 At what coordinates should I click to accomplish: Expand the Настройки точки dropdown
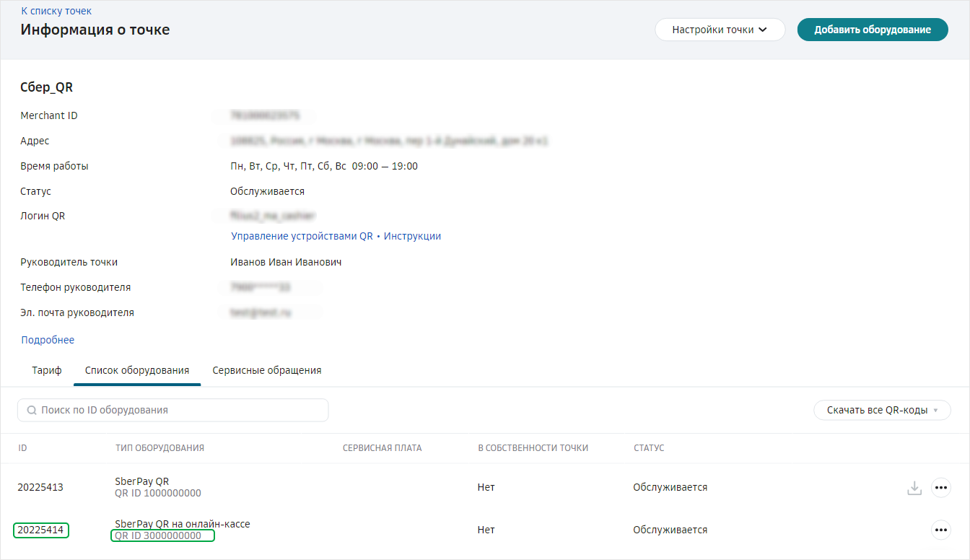point(720,30)
